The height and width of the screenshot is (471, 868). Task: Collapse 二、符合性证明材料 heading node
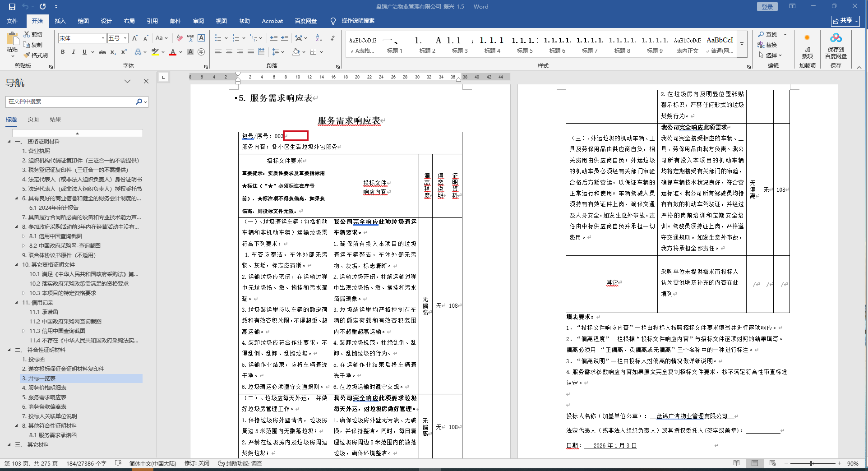tap(9, 350)
